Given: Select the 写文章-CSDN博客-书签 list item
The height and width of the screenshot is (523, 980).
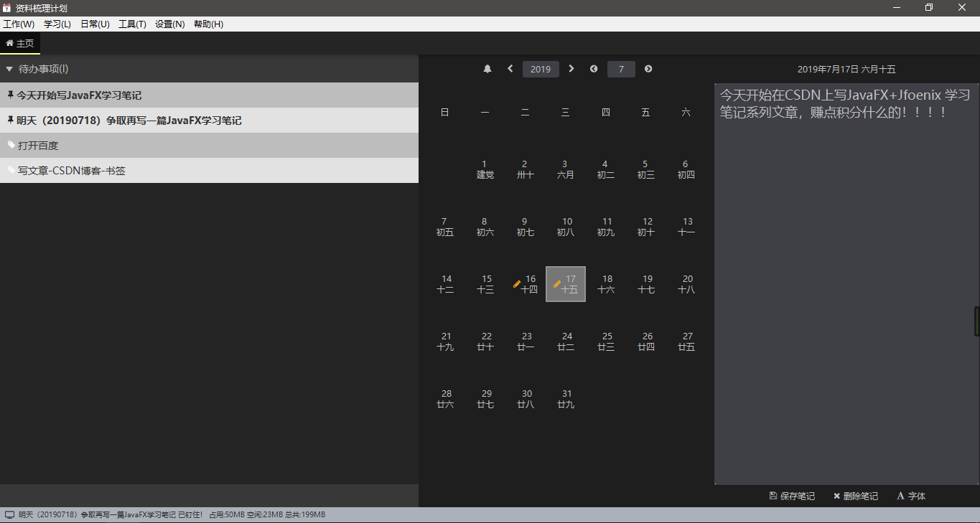Looking at the screenshot, I should 209,170.
